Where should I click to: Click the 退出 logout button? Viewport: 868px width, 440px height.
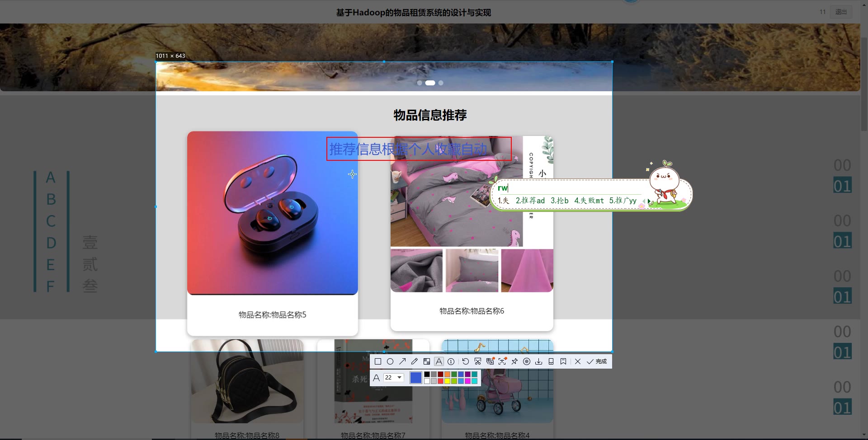point(841,12)
